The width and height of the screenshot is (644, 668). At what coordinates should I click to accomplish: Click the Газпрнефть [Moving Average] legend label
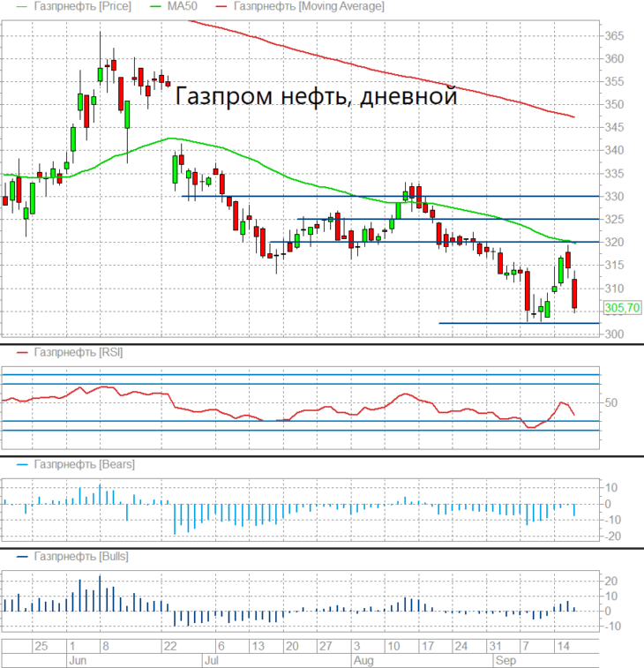(310, 6)
